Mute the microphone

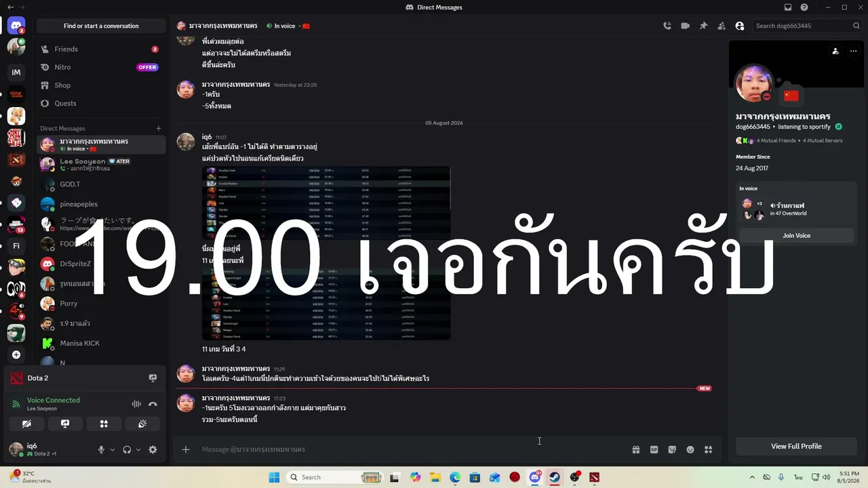(x=101, y=449)
